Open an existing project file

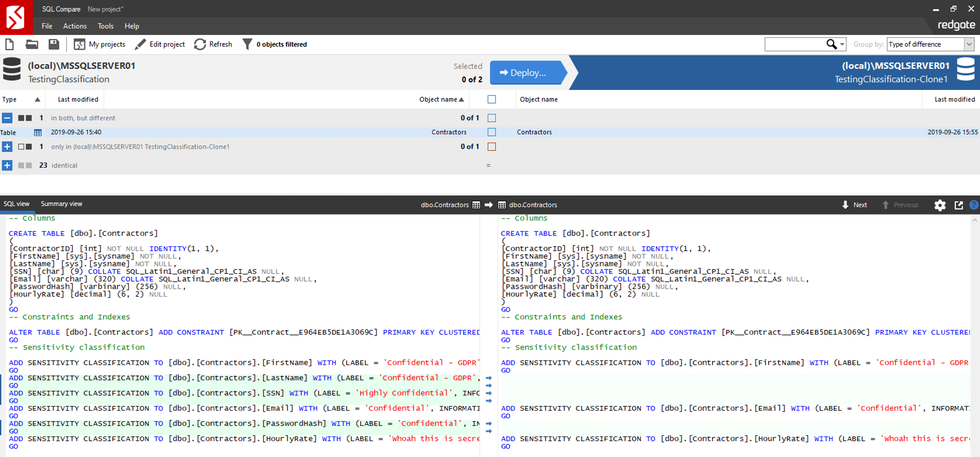32,44
